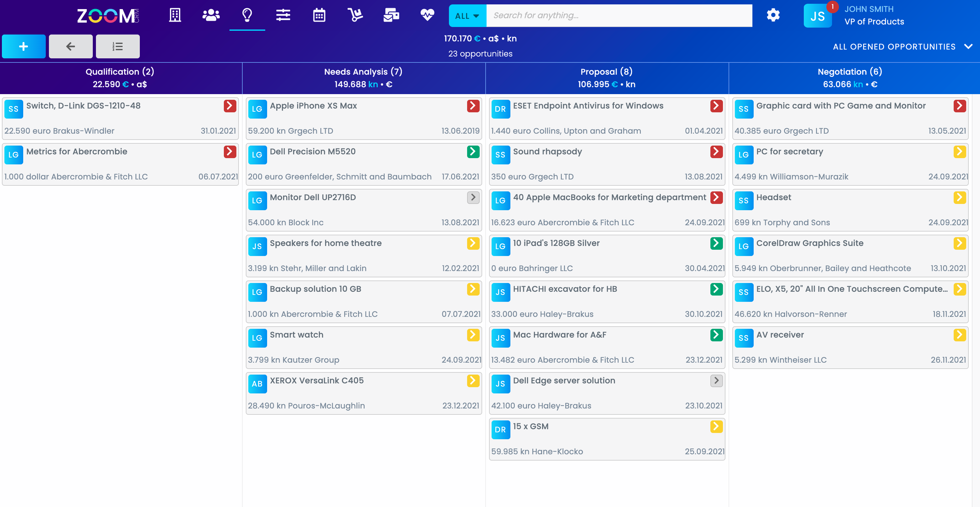Select the Opportunities lightbulb icon
980x507 pixels.
(x=247, y=15)
